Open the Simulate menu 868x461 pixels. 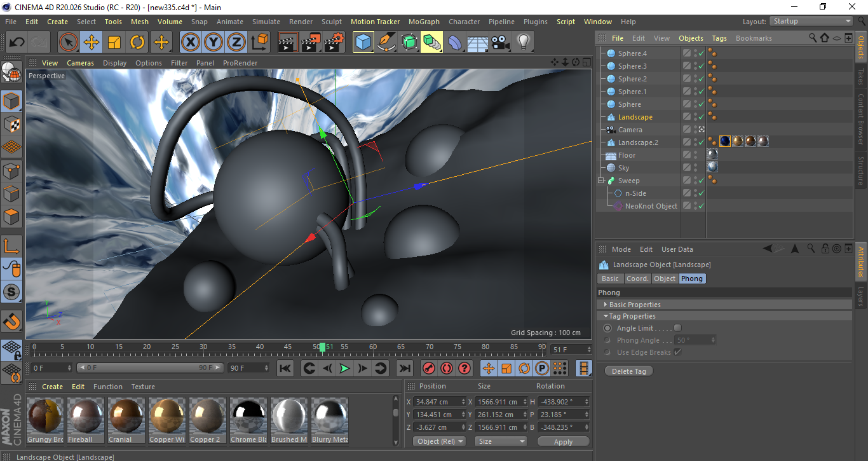pos(266,22)
